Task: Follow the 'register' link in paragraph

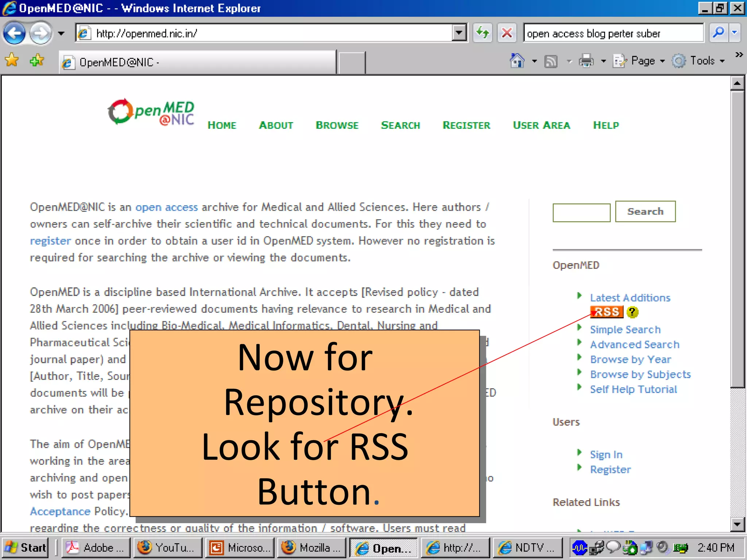Action: pos(50,241)
